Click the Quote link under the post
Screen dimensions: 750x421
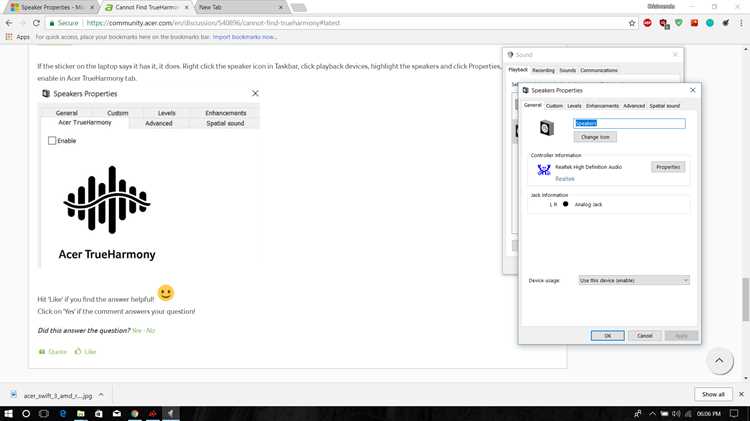click(57, 352)
